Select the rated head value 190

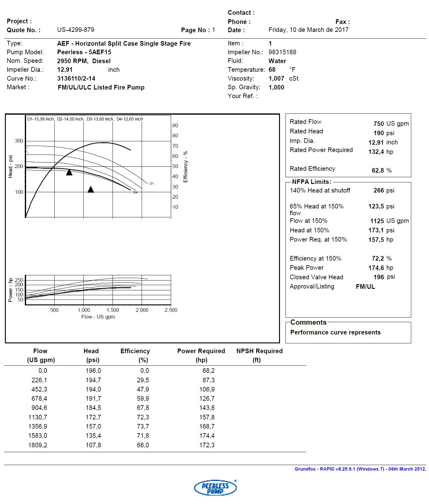click(379, 133)
